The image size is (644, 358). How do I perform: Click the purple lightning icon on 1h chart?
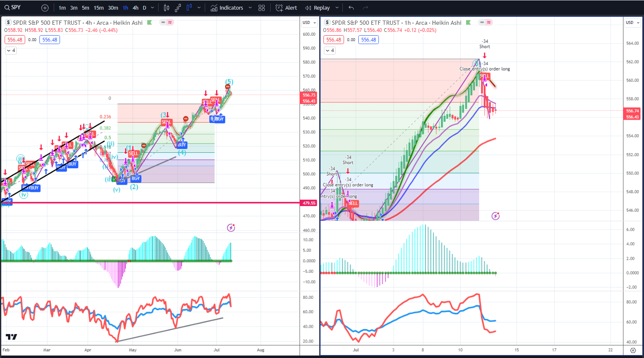click(495, 216)
